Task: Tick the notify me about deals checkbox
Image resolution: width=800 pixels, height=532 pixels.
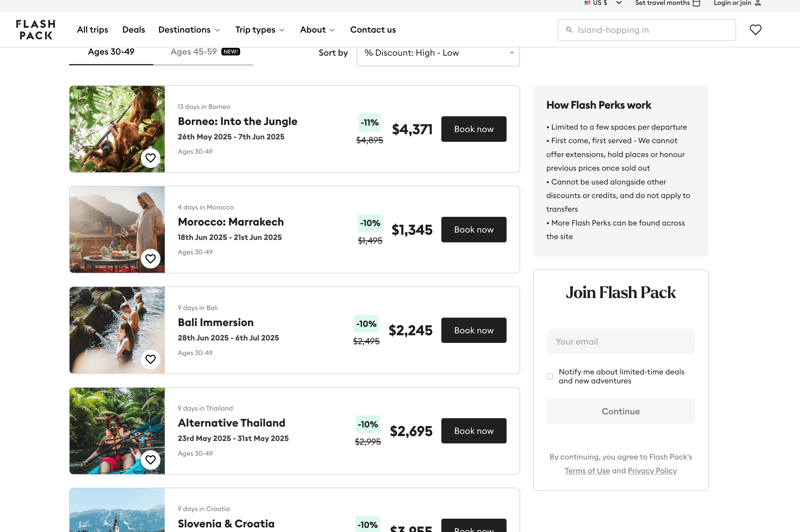Action: point(550,376)
